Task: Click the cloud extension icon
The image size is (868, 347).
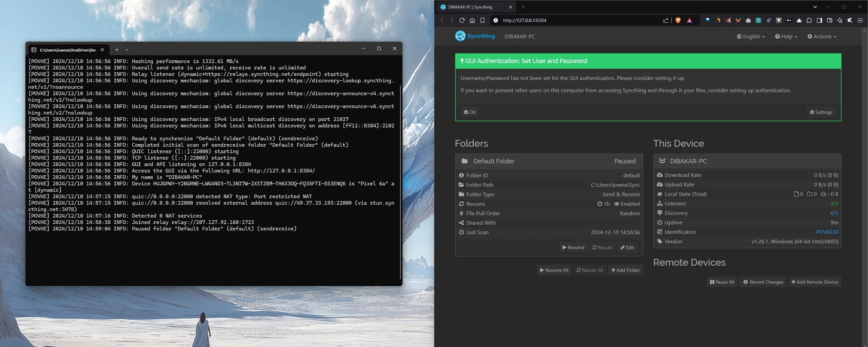Action: [799, 20]
